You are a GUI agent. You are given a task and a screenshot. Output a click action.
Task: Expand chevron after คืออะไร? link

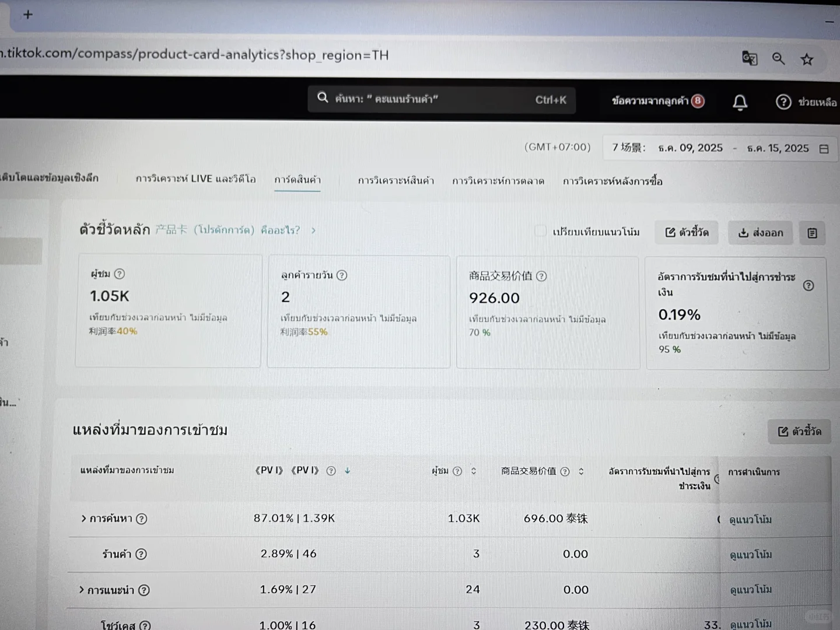[x=313, y=230]
